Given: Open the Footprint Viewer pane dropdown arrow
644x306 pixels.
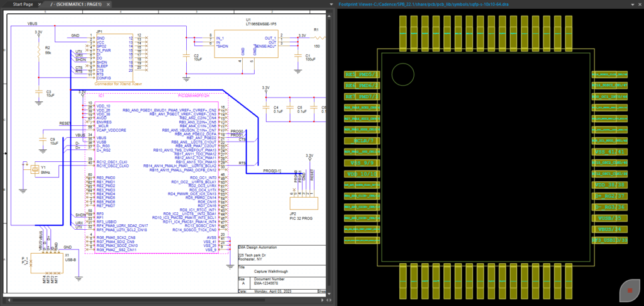Looking at the screenshot, I should (x=632, y=4).
